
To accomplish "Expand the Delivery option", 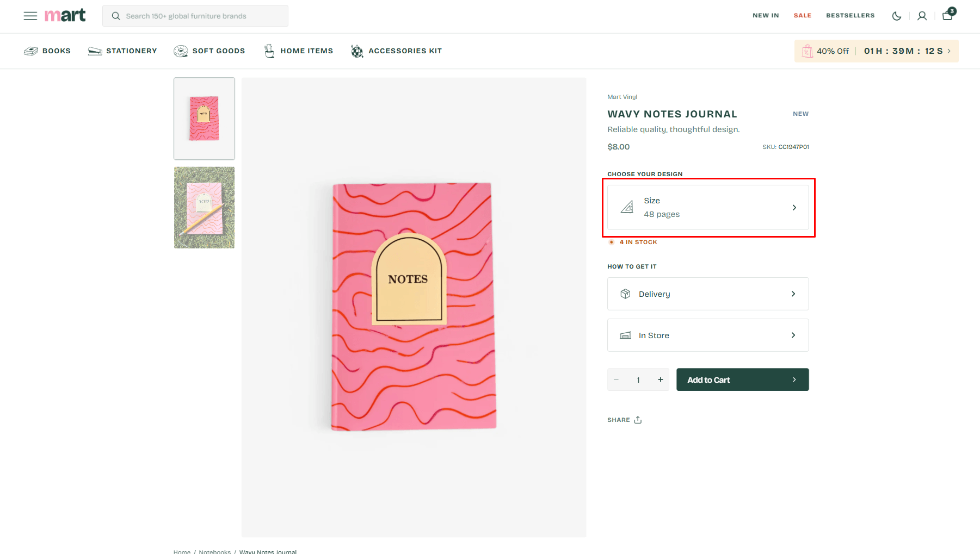I will [708, 294].
